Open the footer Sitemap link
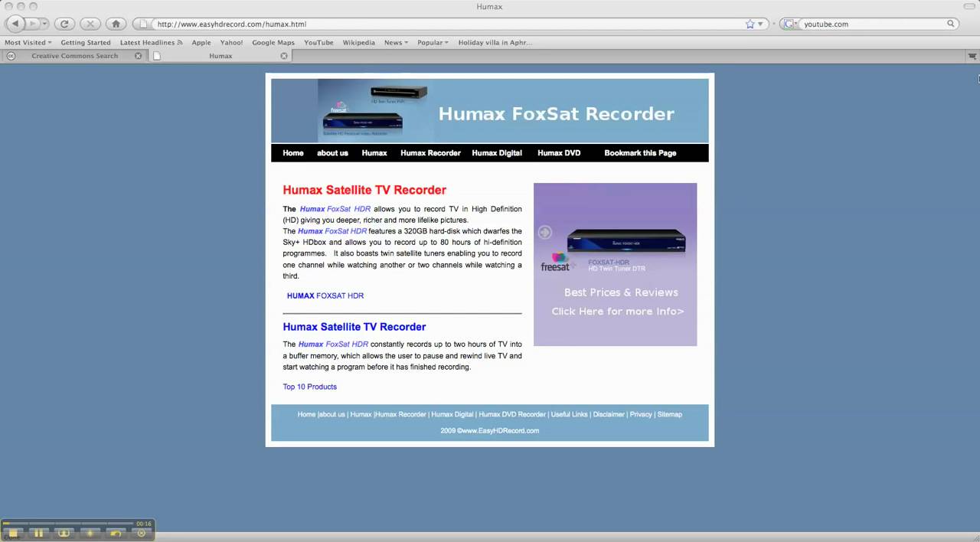Viewport: 980px width, 542px height. click(669, 414)
